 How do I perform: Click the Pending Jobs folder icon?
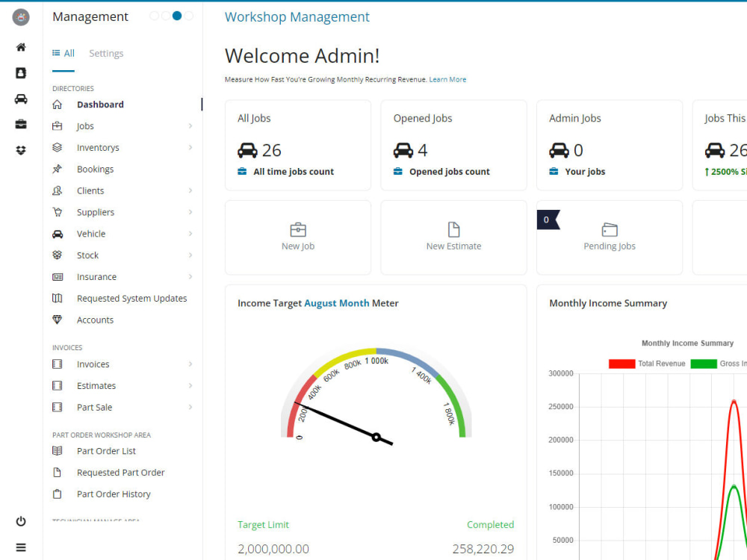610,229
